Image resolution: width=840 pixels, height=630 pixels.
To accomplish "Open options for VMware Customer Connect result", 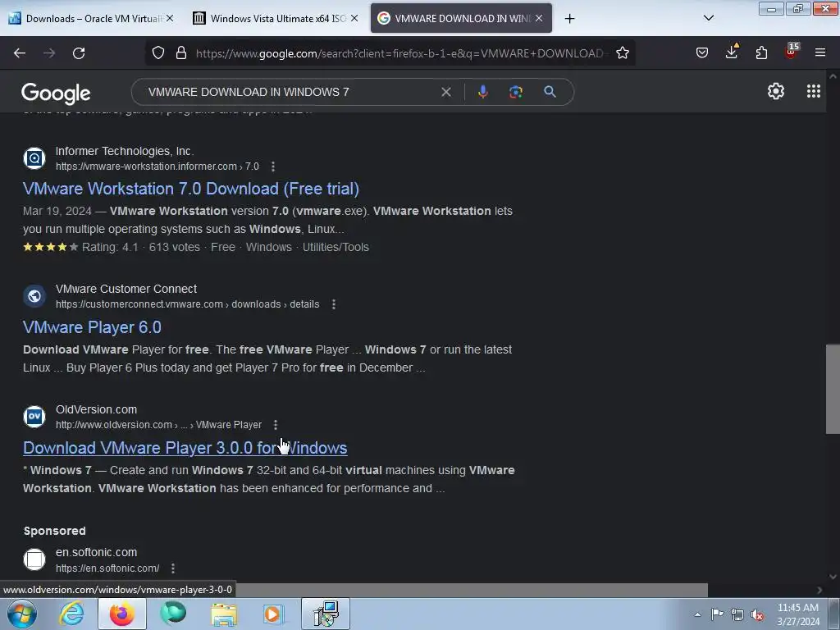I will point(334,304).
